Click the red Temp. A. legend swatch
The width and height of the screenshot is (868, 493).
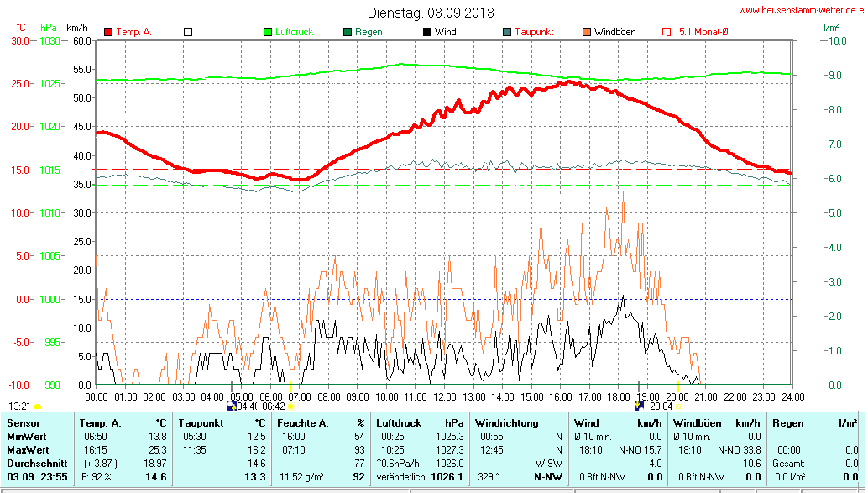108,32
